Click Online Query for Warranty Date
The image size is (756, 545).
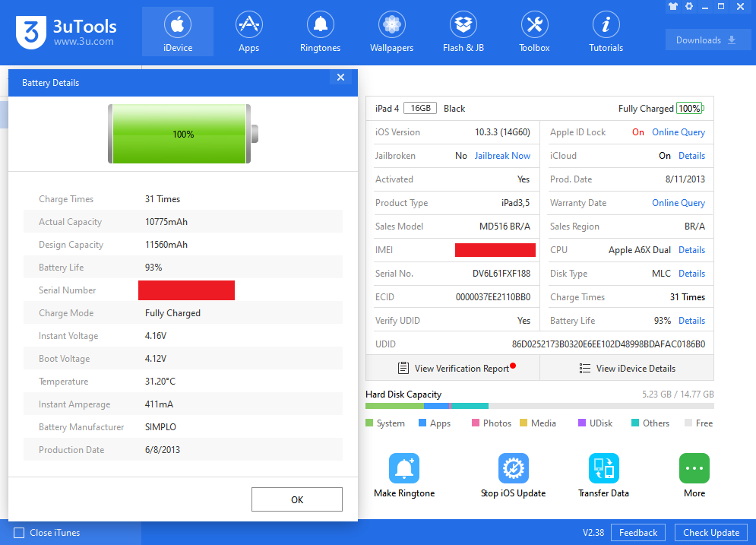point(679,203)
